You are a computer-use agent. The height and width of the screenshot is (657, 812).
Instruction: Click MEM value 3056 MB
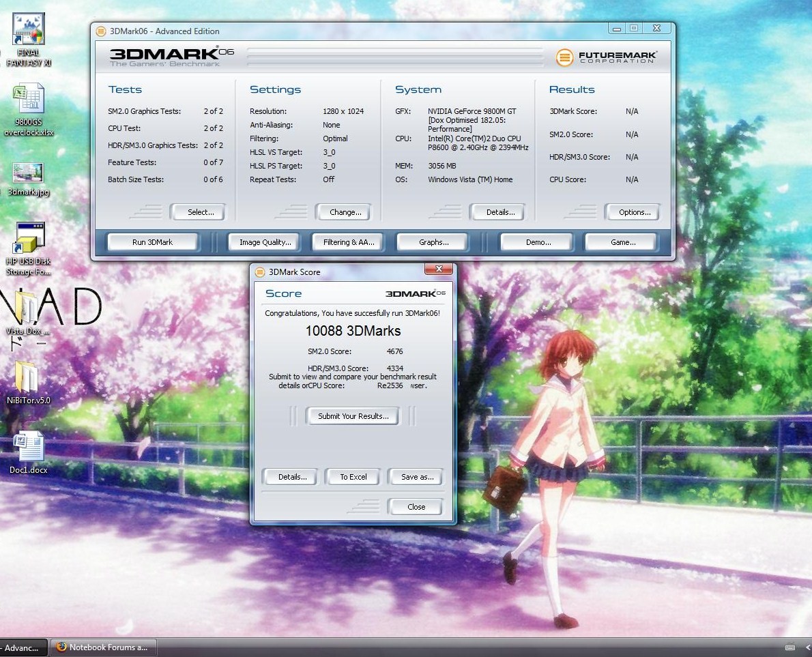(x=441, y=166)
